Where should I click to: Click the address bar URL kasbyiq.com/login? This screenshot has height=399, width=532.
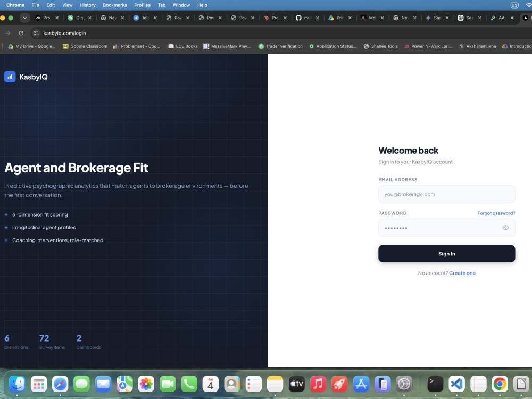pos(64,33)
